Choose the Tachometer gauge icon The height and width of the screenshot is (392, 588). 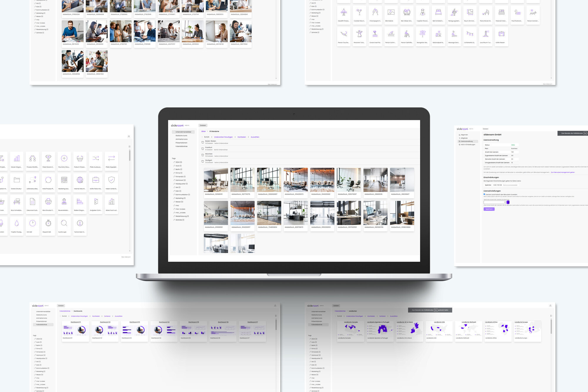(80, 226)
